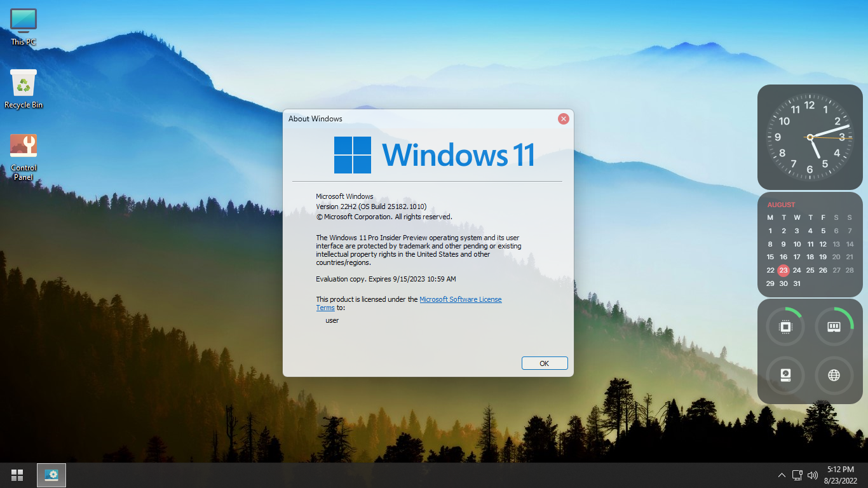Select date 19 in the calendar widget

[x=823, y=257]
